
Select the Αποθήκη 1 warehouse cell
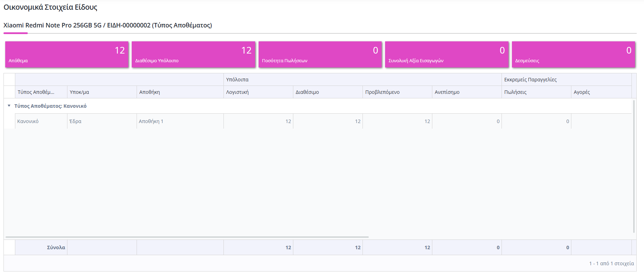(x=180, y=121)
